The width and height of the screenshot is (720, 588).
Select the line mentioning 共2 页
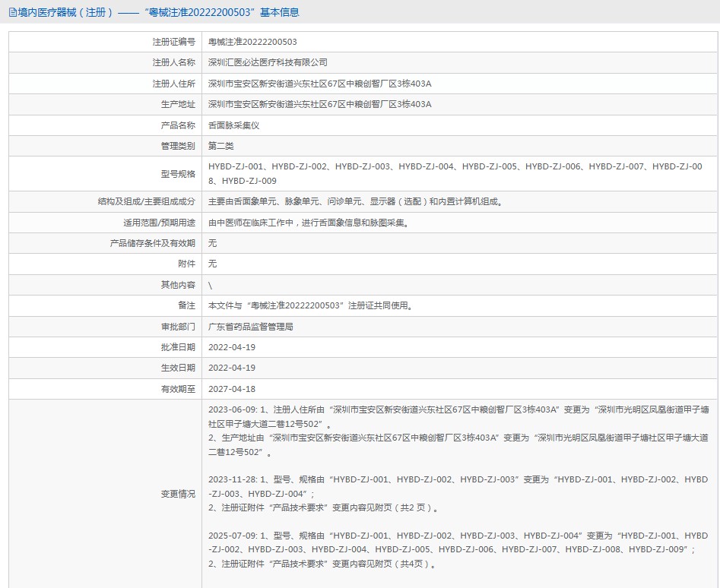(324, 507)
